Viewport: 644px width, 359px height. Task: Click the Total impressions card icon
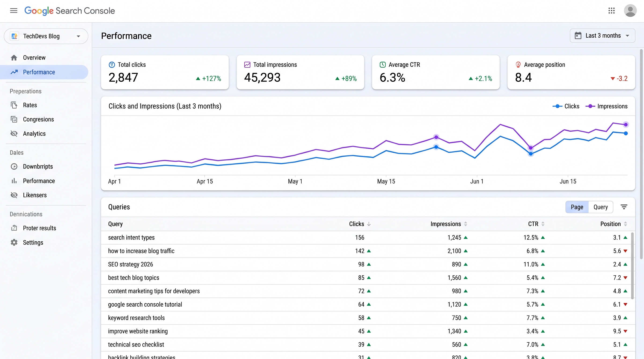click(x=247, y=65)
